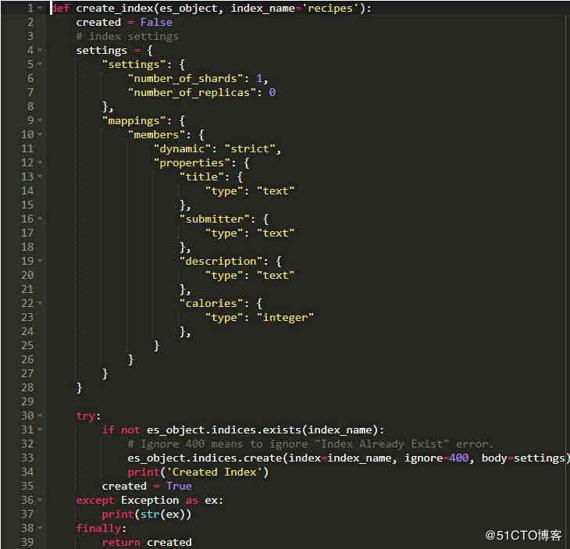The height and width of the screenshot is (549, 570).
Task: Collapse the fold arrow on line 1
Action: [x=40, y=8]
